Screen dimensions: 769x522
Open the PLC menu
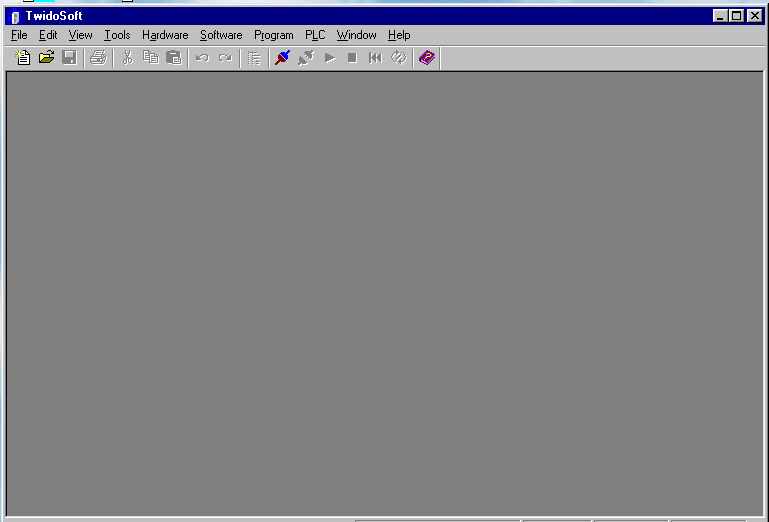[x=315, y=35]
